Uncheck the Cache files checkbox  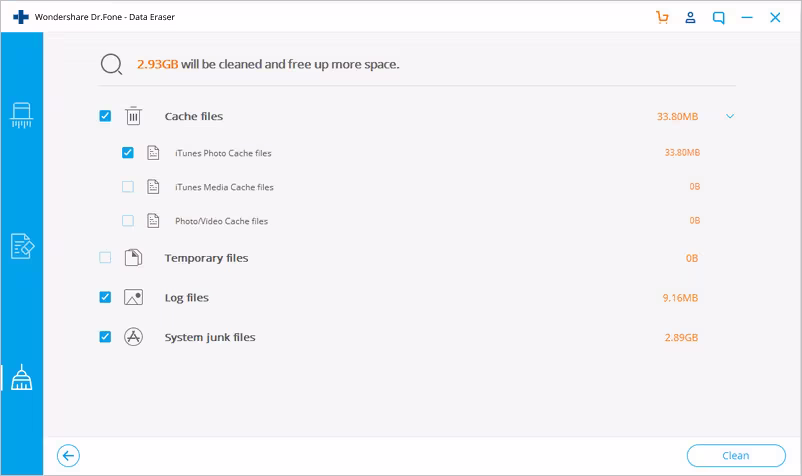point(105,116)
